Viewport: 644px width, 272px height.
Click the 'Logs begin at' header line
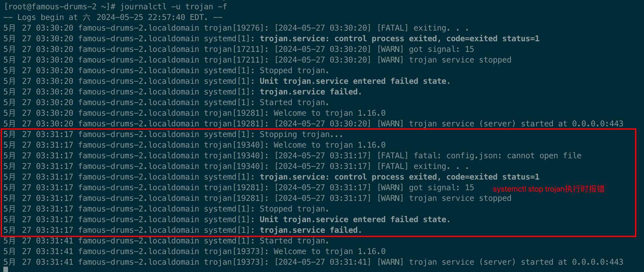coord(113,17)
